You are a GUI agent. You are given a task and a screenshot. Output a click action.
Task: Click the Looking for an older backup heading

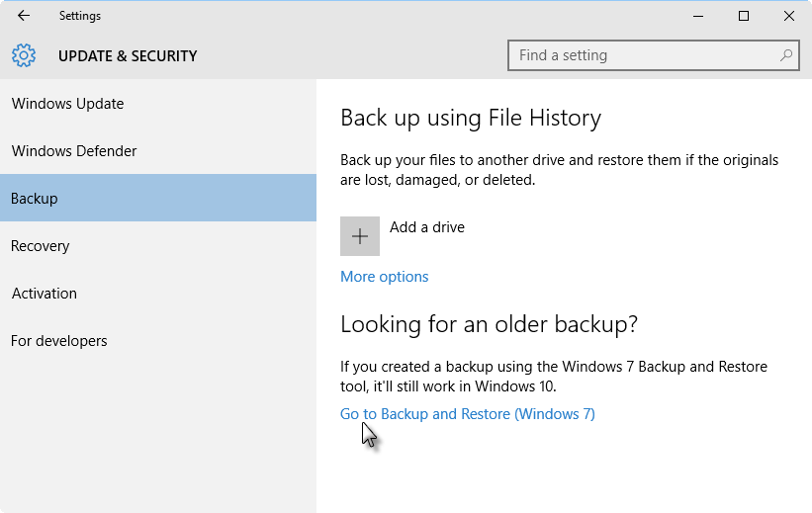pyautogui.click(x=489, y=324)
